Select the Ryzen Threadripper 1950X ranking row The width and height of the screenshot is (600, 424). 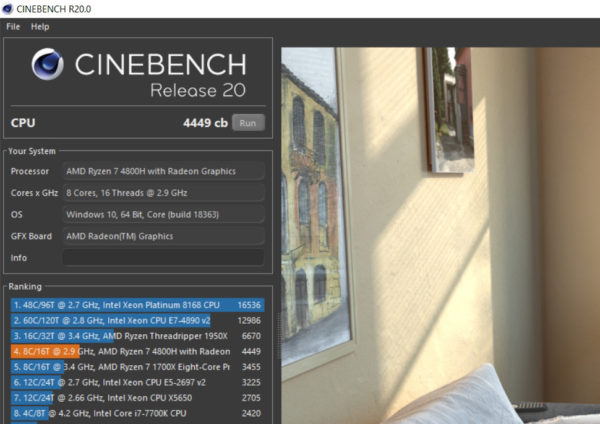tap(138, 336)
